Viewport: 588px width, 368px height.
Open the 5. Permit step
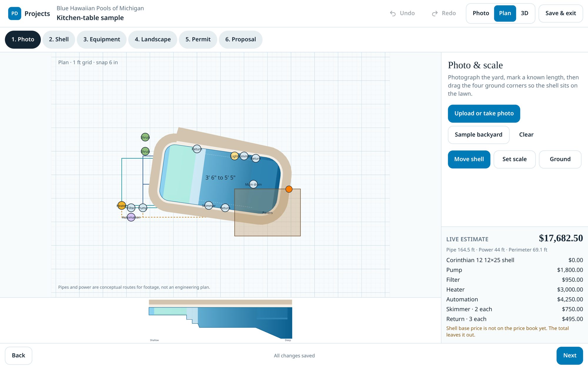tap(198, 39)
